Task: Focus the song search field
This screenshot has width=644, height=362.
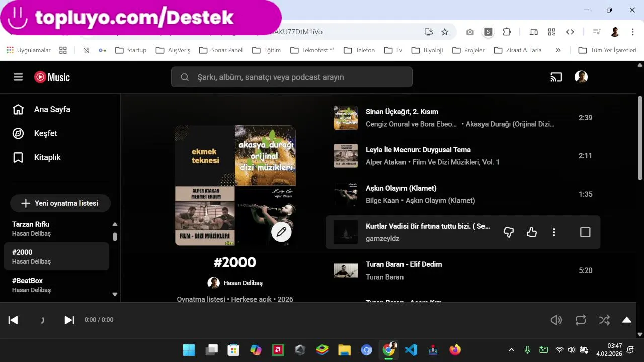Action: point(292,77)
